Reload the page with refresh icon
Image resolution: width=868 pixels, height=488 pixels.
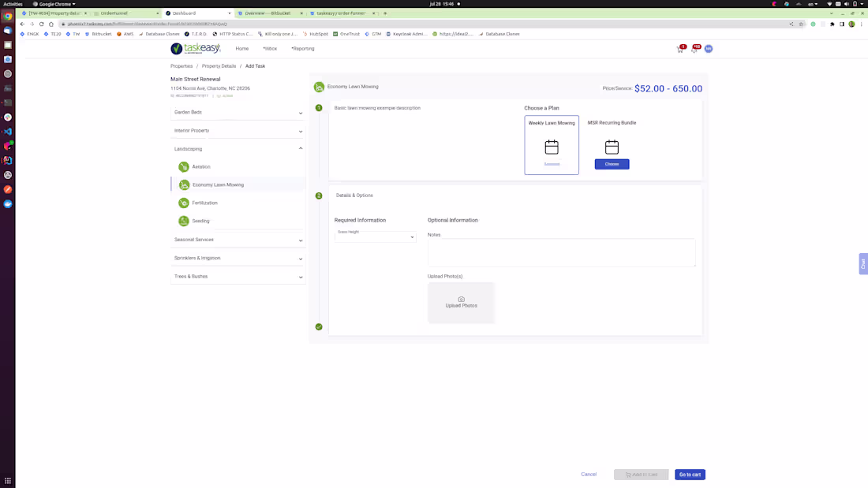click(x=42, y=24)
